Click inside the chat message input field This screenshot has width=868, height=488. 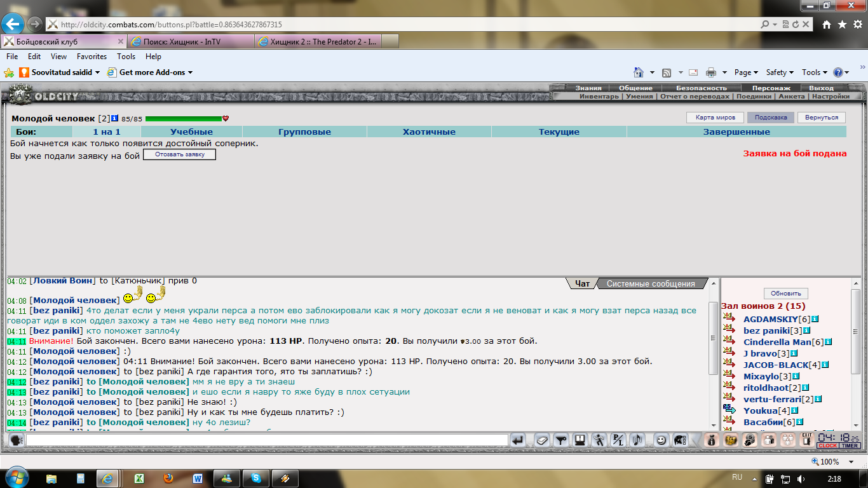[267, 440]
